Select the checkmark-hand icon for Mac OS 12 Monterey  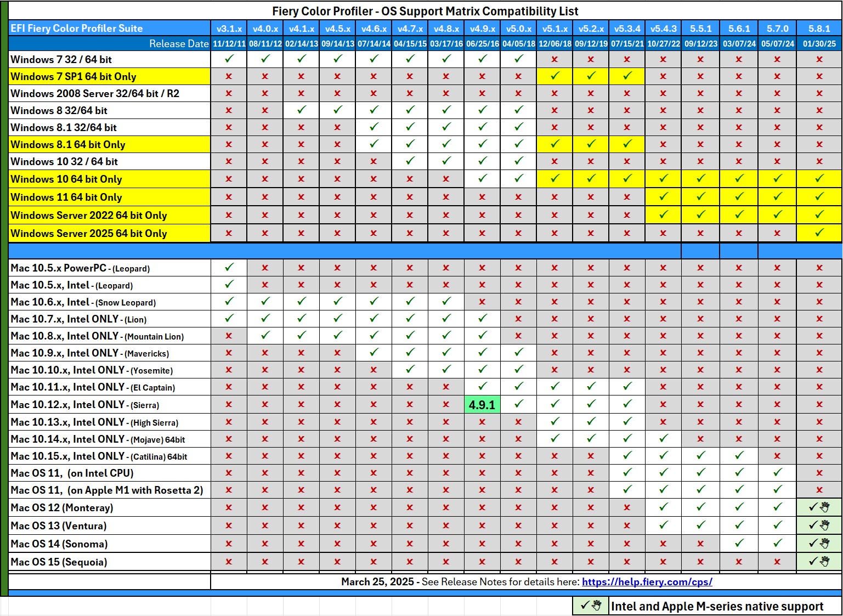coord(819,507)
